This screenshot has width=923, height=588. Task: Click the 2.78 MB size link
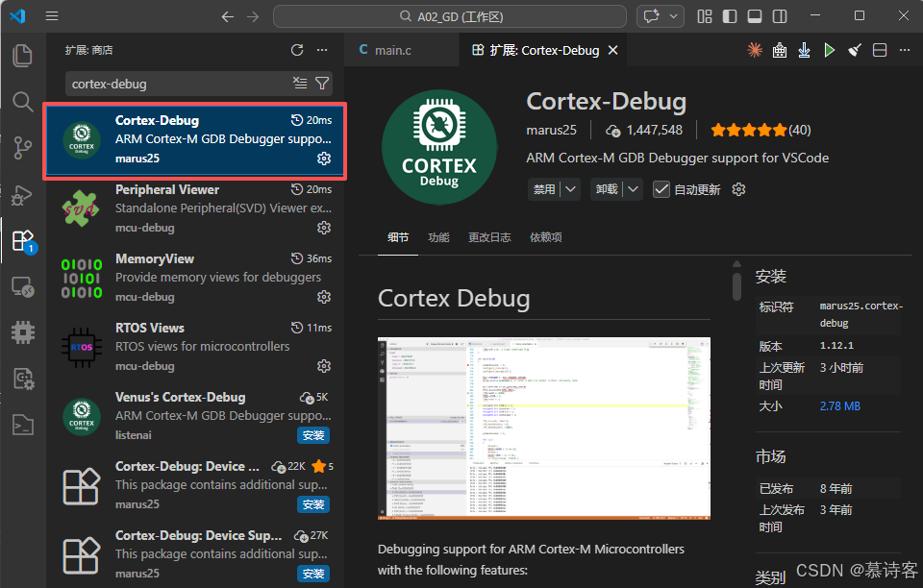click(840, 406)
